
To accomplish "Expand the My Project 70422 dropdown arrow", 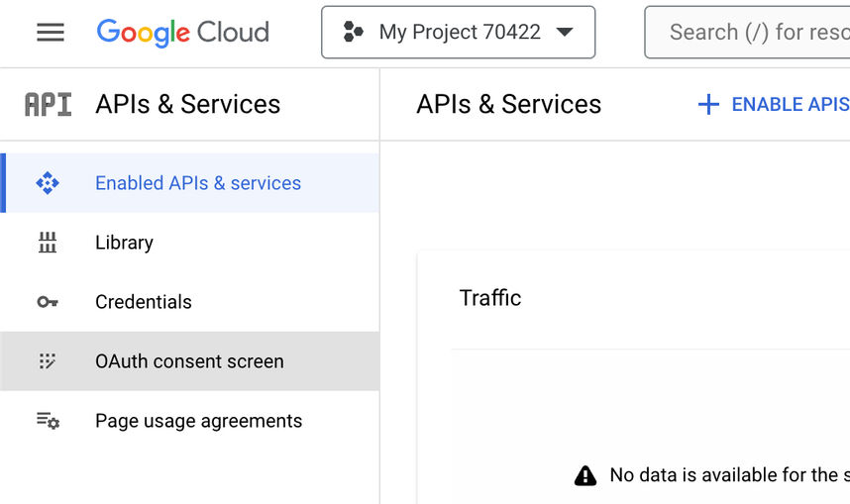I will (565, 32).
